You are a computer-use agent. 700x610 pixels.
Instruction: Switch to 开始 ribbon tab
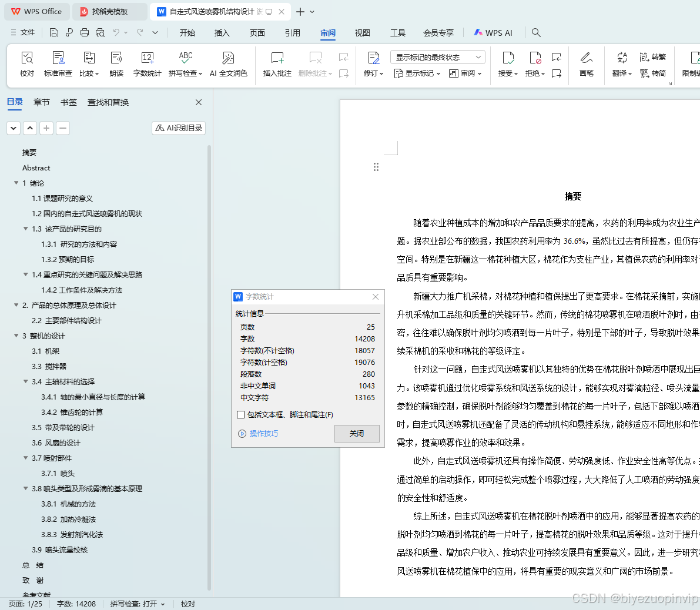pyautogui.click(x=187, y=32)
